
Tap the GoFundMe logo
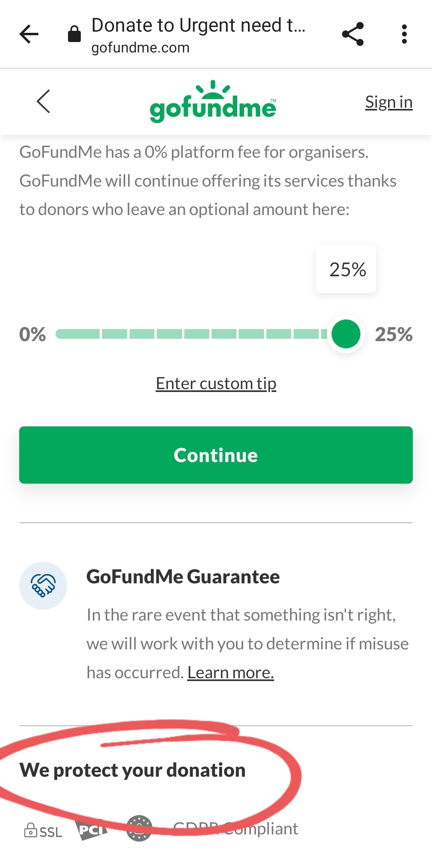(213, 102)
